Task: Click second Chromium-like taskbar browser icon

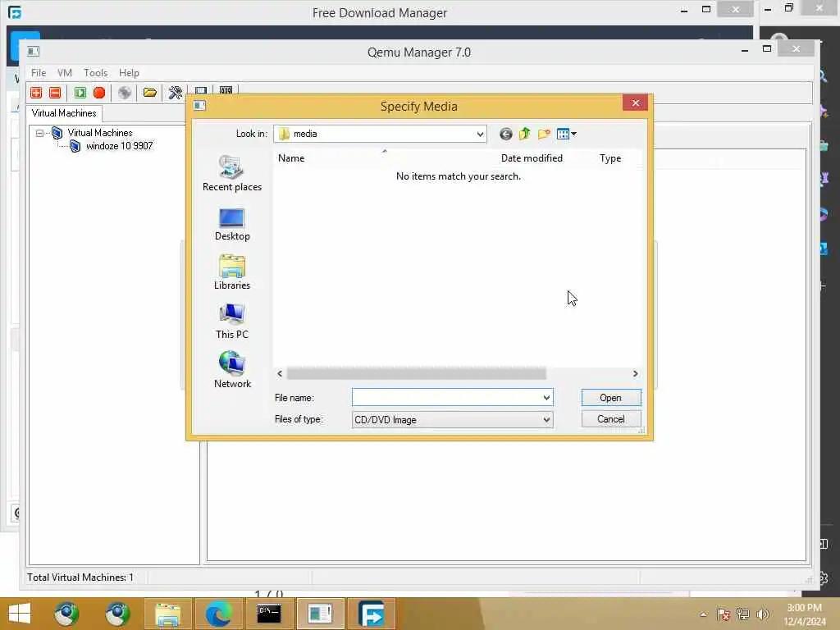Action: pyautogui.click(x=117, y=614)
